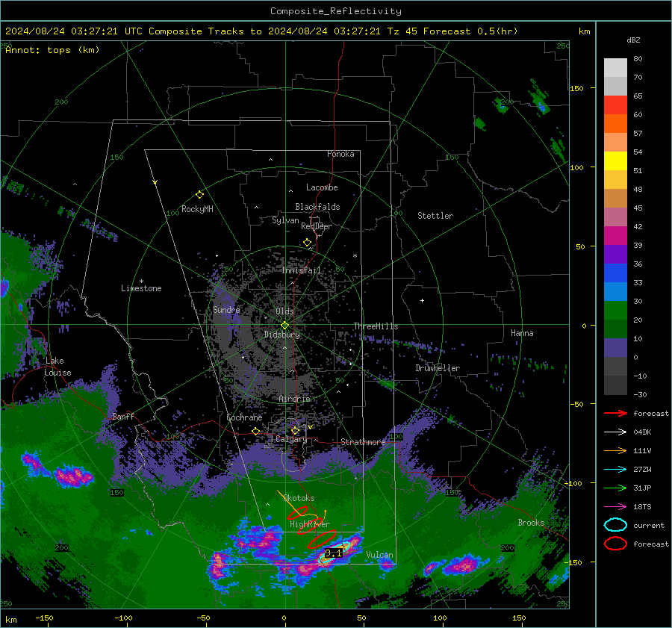Click the red forecast ellipse legend icon

pos(615,544)
